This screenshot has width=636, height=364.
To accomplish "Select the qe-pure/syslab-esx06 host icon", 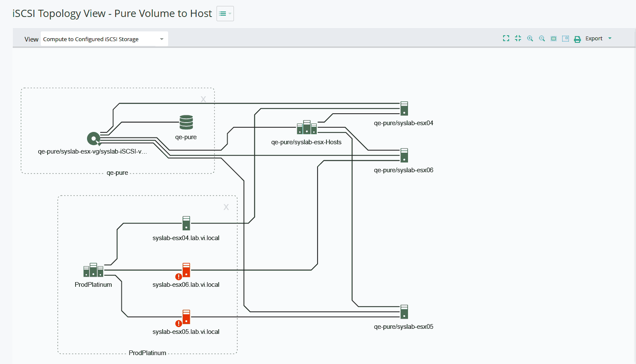I will tap(404, 155).
